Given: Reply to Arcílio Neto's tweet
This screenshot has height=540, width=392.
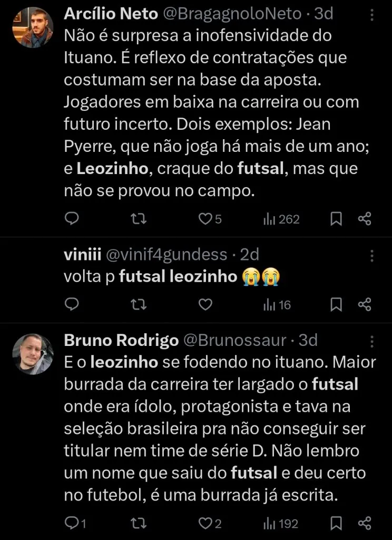Looking at the screenshot, I should [72, 219].
